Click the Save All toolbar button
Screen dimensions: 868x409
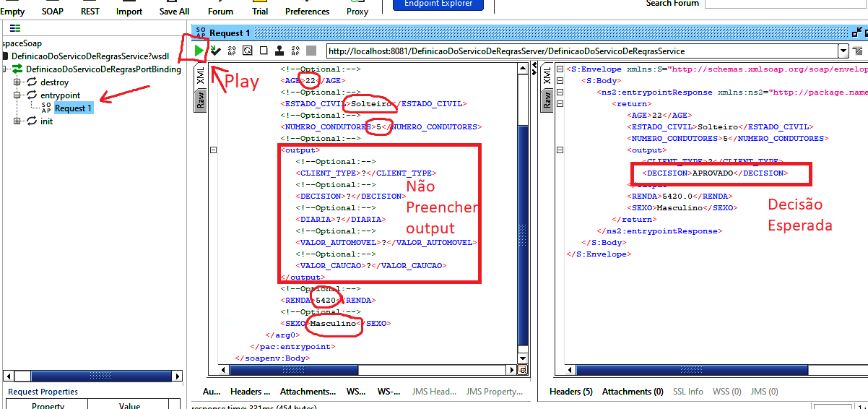[174, 11]
